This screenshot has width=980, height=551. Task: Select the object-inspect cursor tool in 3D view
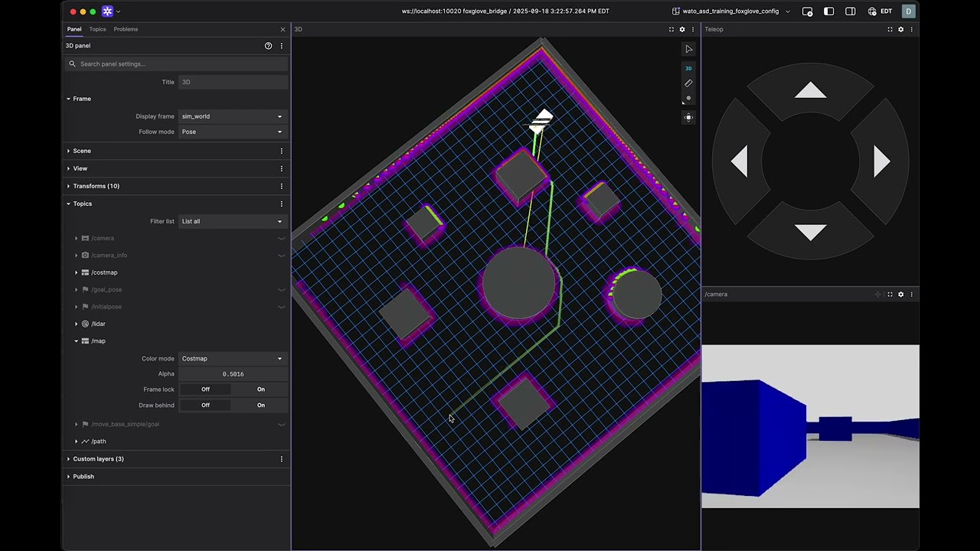click(688, 49)
